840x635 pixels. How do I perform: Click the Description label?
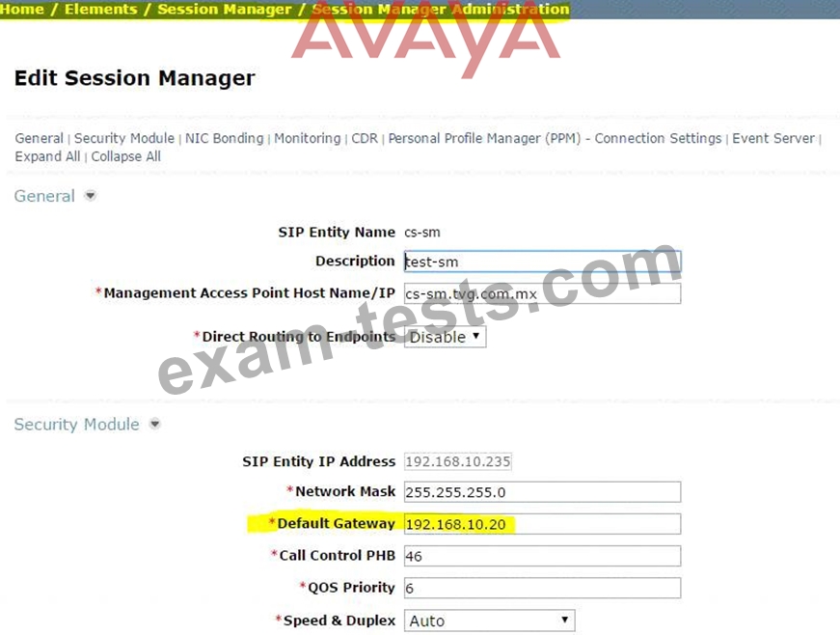(x=355, y=261)
